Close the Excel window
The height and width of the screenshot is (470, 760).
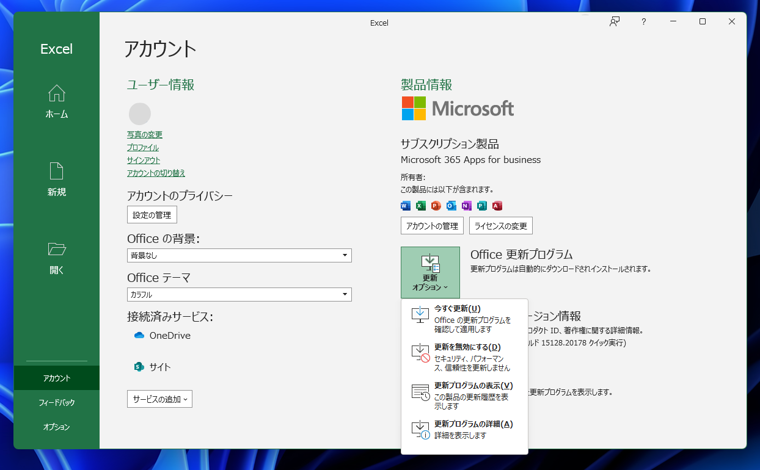[732, 21]
